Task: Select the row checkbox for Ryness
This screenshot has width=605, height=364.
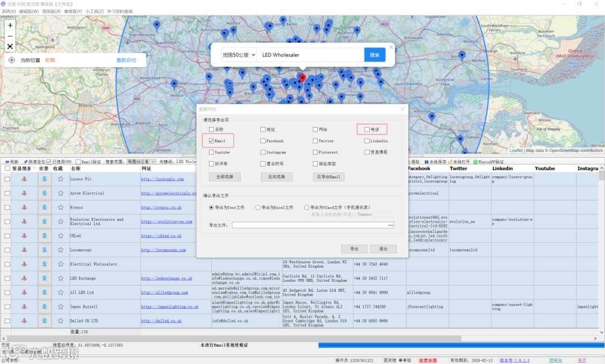Action: point(7,207)
